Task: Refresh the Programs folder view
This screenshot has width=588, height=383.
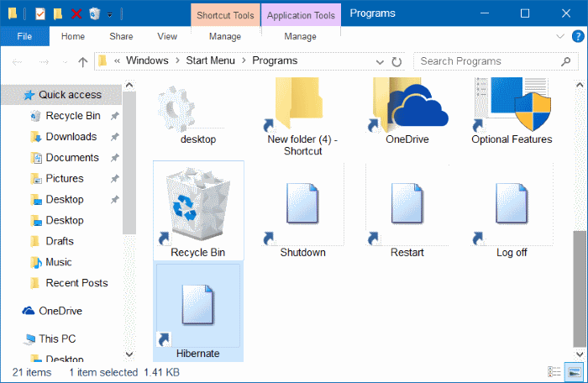Action: (x=396, y=61)
